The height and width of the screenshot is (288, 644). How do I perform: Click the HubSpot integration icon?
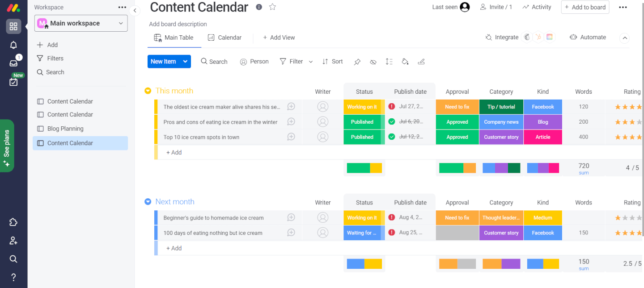tap(538, 37)
